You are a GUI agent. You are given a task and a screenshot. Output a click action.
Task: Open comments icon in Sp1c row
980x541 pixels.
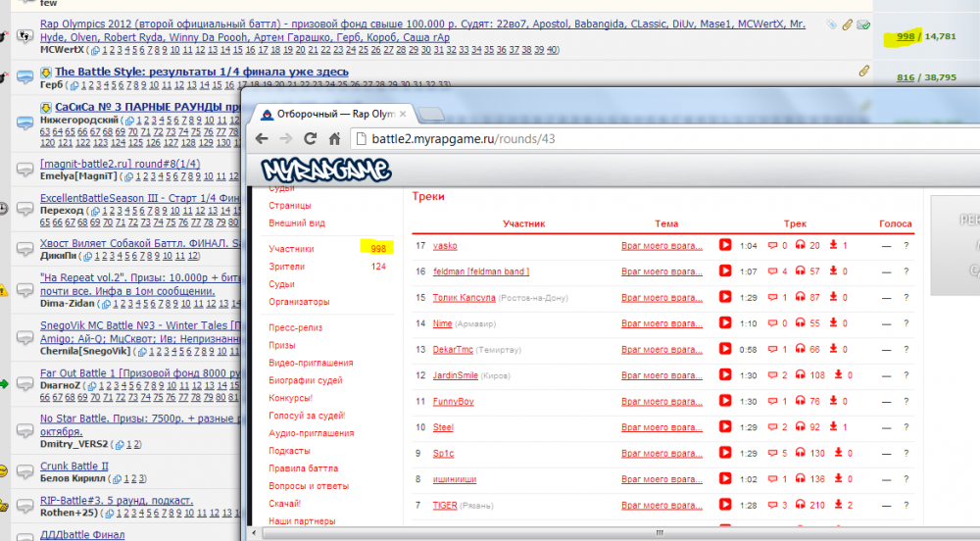click(772, 453)
